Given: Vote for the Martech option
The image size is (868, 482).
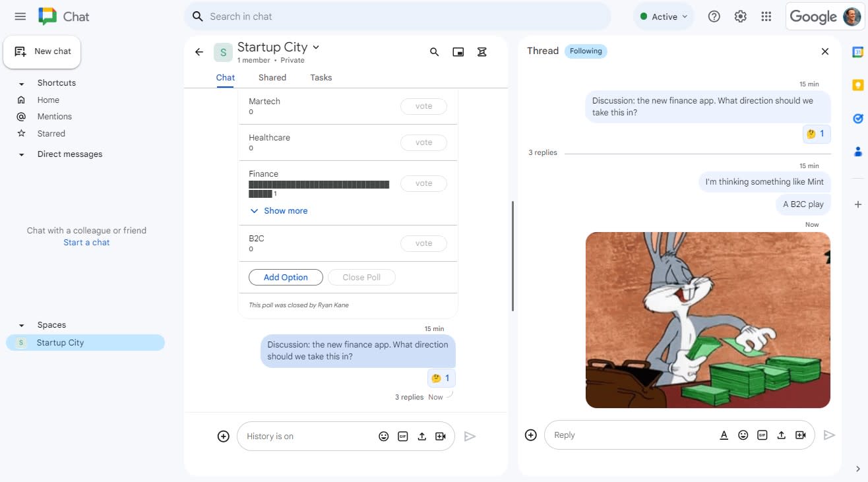Looking at the screenshot, I should pyautogui.click(x=423, y=106).
